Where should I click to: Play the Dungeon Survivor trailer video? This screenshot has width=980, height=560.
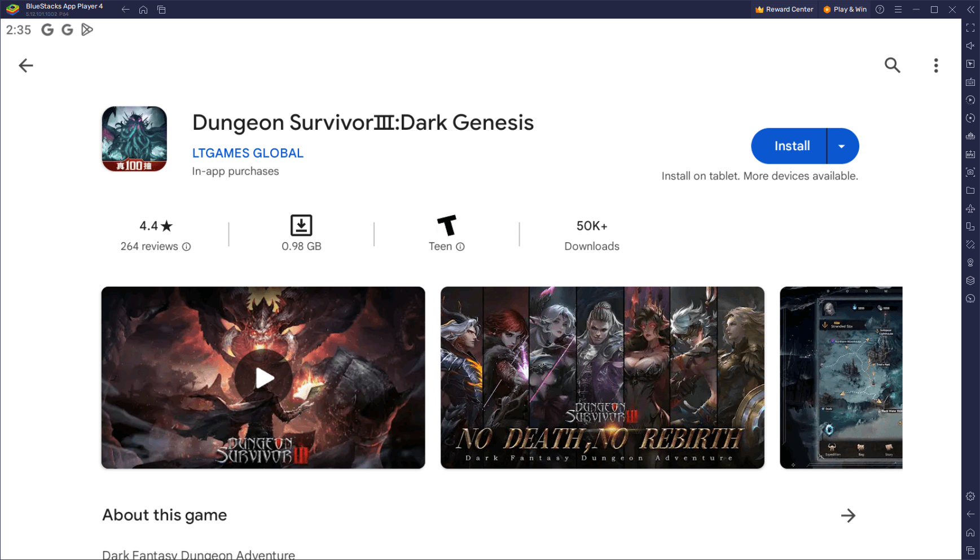coord(263,378)
